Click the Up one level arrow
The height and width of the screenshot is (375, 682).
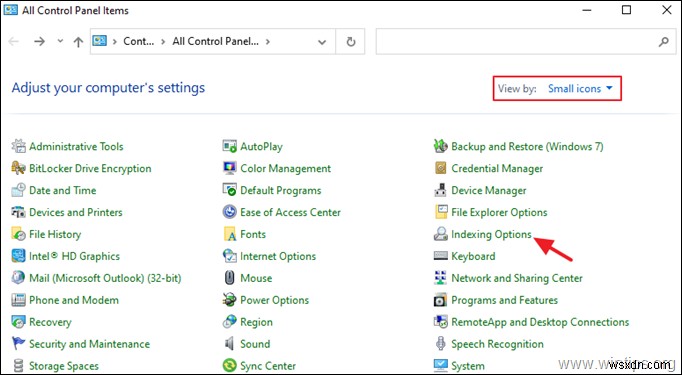pos(78,41)
